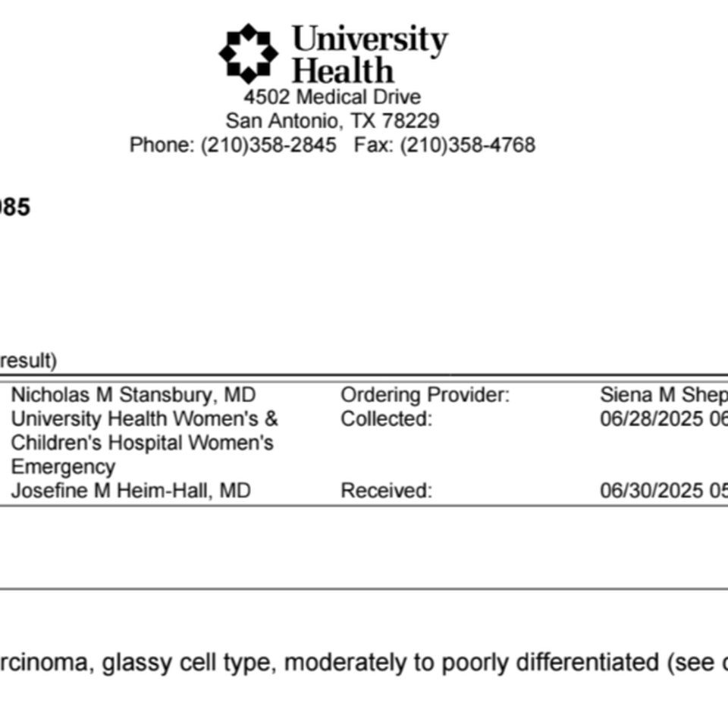The width and height of the screenshot is (728, 728).
Task: Click the Ordering Provider label
Action: (425, 395)
